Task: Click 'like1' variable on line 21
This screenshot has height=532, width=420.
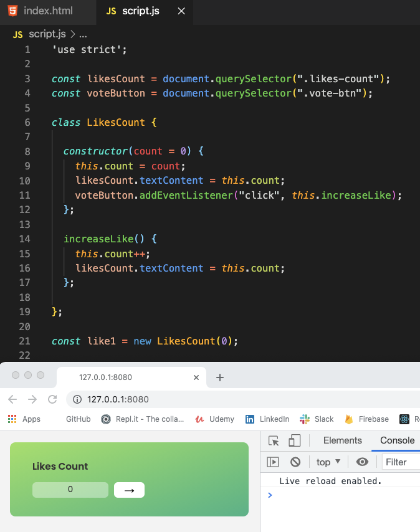Action: [102, 341]
